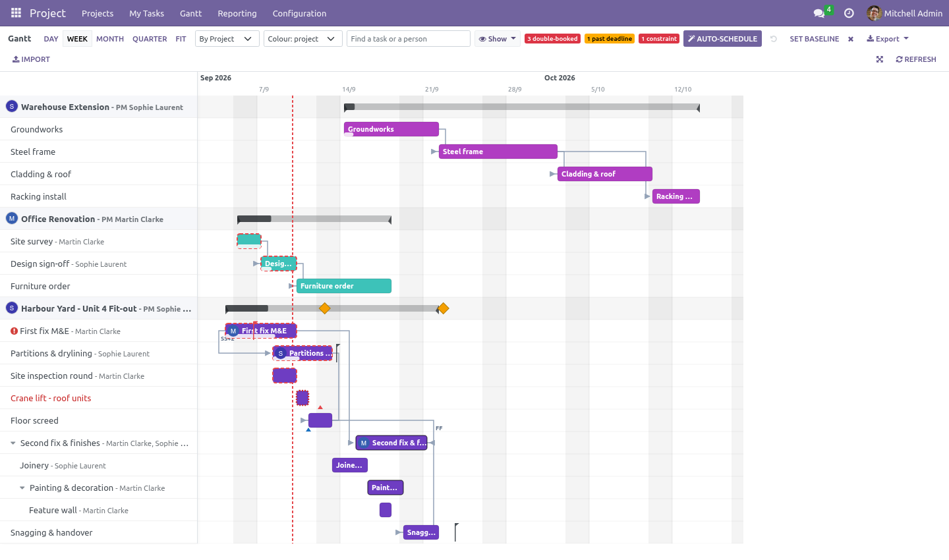The image size is (949, 560).
Task: Open the Gantt menu
Action: tap(191, 13)
